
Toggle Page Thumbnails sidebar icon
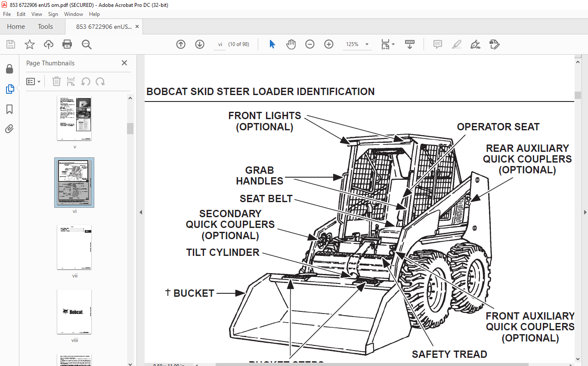click(9, 89)
